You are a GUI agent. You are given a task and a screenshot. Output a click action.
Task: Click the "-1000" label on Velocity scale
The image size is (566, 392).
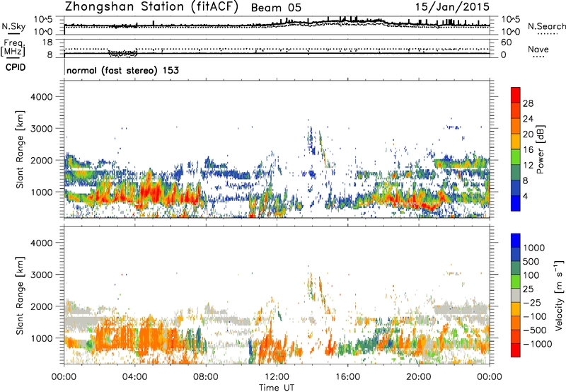[537, 344]
